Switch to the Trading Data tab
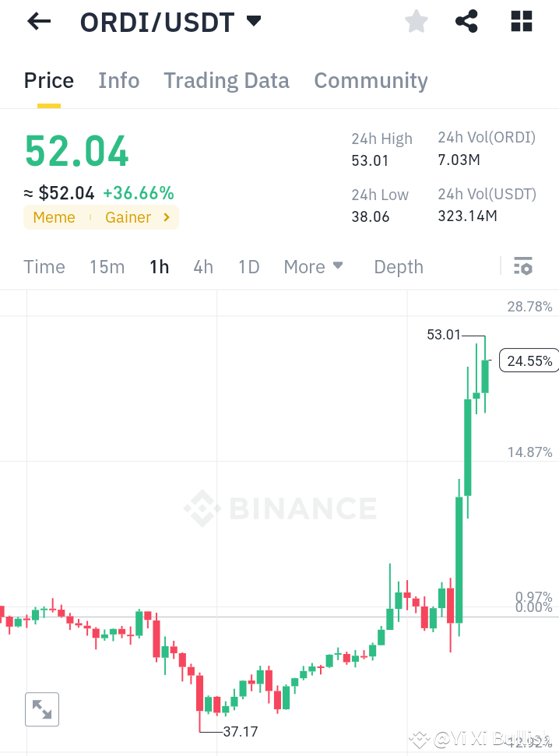This screenshot has height=756, width=559. (226, 80)
